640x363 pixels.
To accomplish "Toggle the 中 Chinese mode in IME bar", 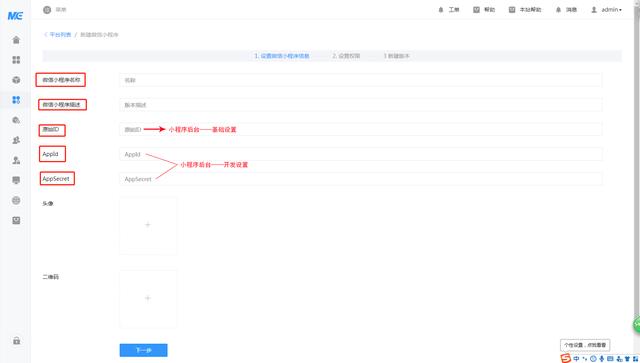I will click(x=576, y=359).
